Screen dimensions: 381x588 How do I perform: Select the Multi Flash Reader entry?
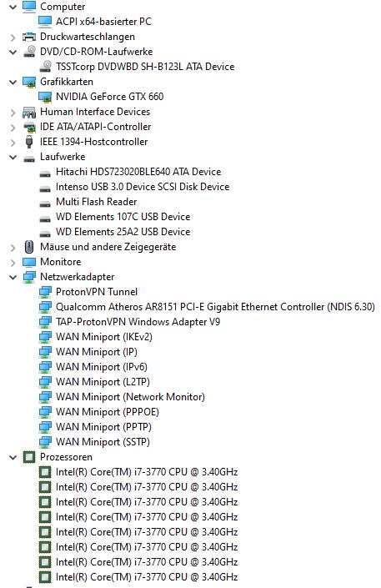(97, 202)
